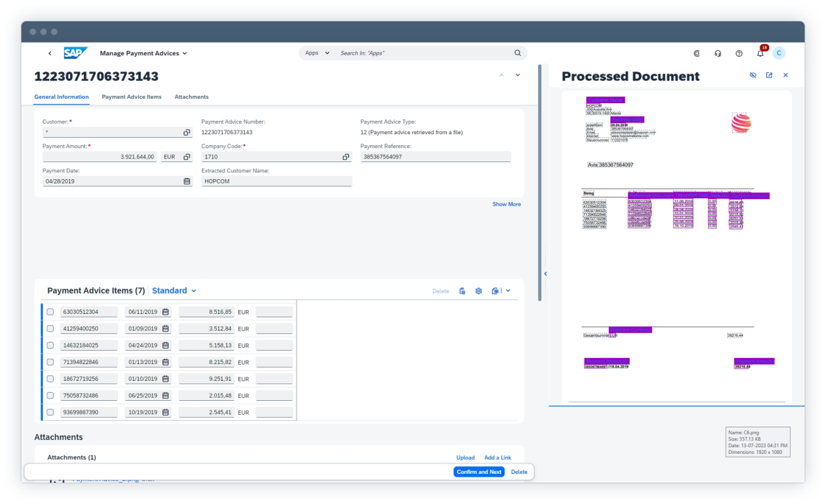Hide highlights in Processed Document panel
This screenshot has height=504, width=826.
click(753, 75)
